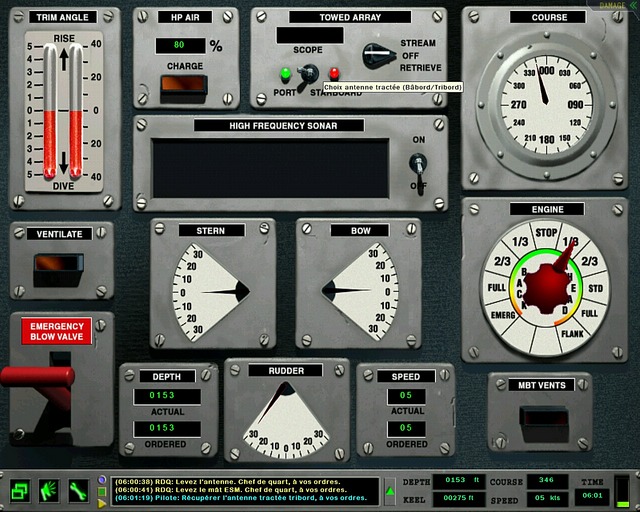This screenshot has width=640, height=512.
Task: Click the small blue round indicator button
Action: pos(102,479)
